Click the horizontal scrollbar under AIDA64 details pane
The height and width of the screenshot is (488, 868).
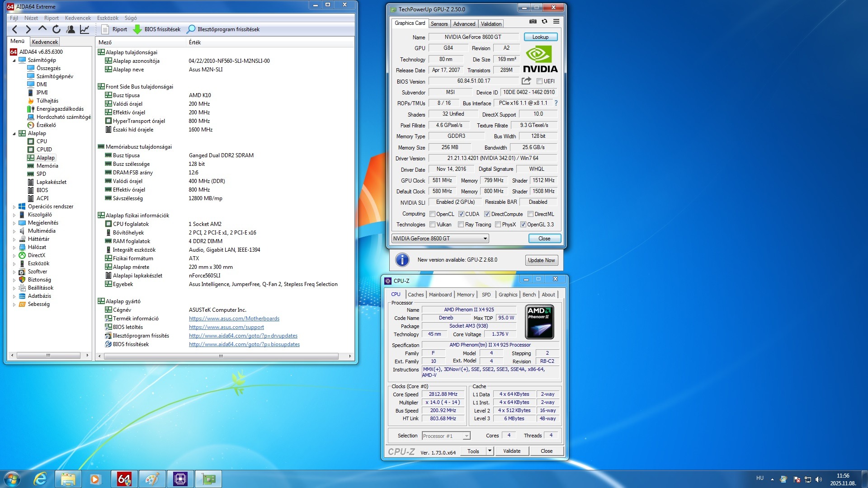tap(221, 357)
